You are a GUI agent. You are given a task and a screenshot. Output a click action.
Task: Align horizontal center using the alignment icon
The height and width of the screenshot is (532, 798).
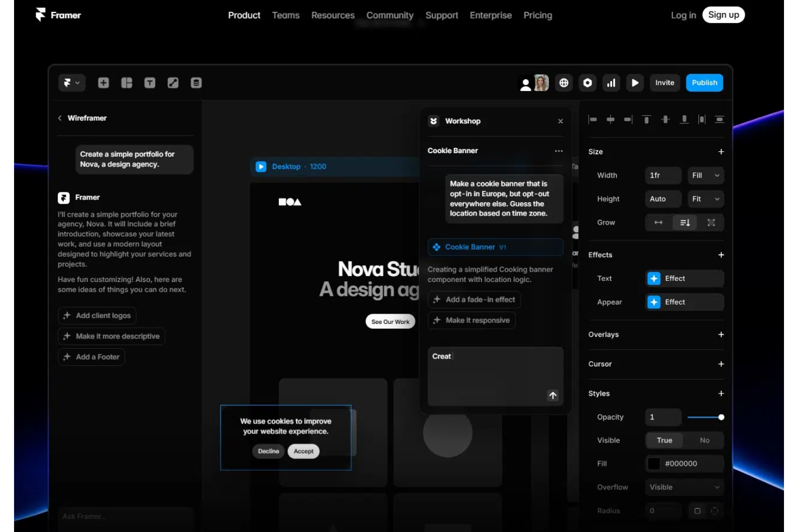610,119
